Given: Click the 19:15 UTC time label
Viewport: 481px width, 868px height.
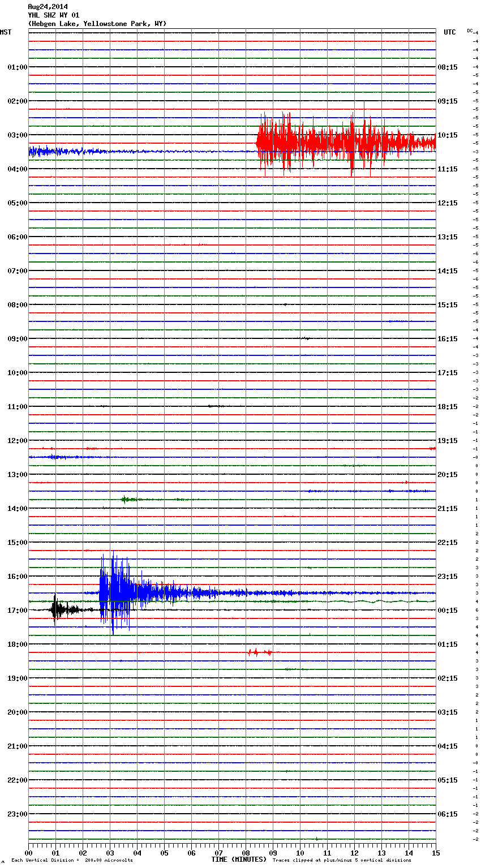Looking at the screenshot, I should point(448,441).
